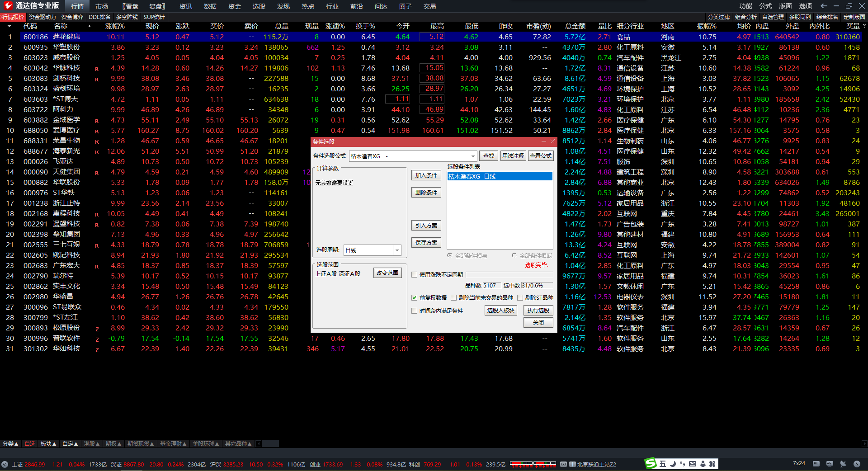Open the 选股 top menu item
This screenshot has height=471, width=868.
(x=259, y=6)
